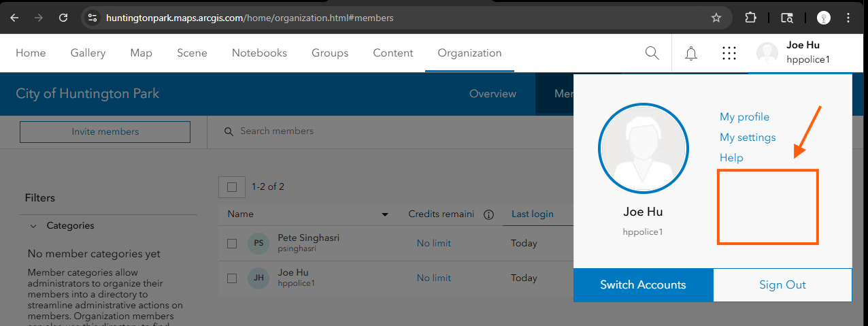
Task: Click the search magnifier icon in navigation bar
Action: point(652,53)
